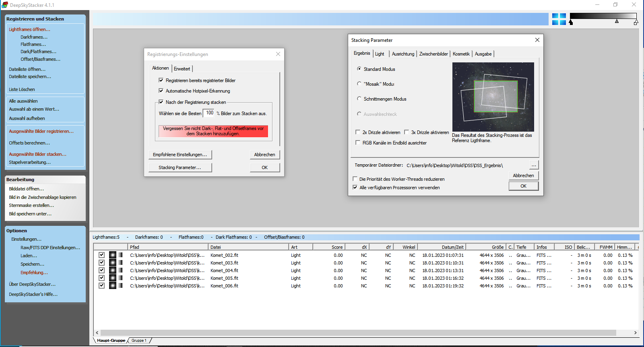Click Ausgewählte Bilder stacken link

[37, 154]
